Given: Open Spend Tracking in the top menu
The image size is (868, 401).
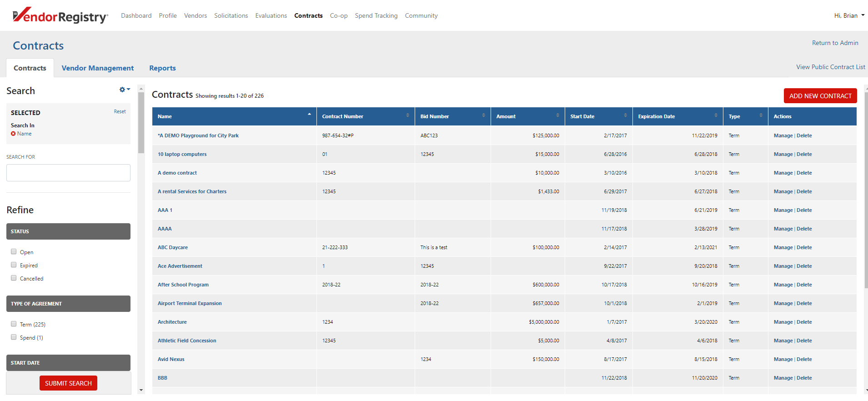Looking at the screenshot, I should (x=376, y=15).
